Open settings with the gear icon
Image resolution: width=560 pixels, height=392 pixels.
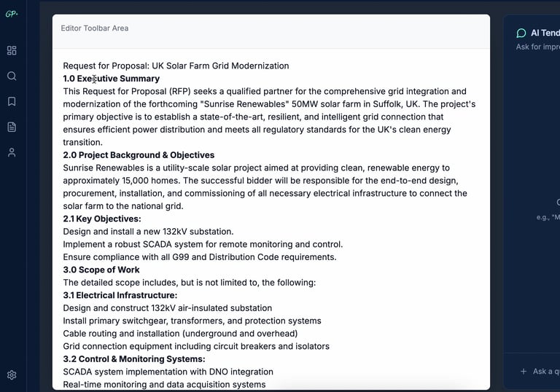coord(12,375)
